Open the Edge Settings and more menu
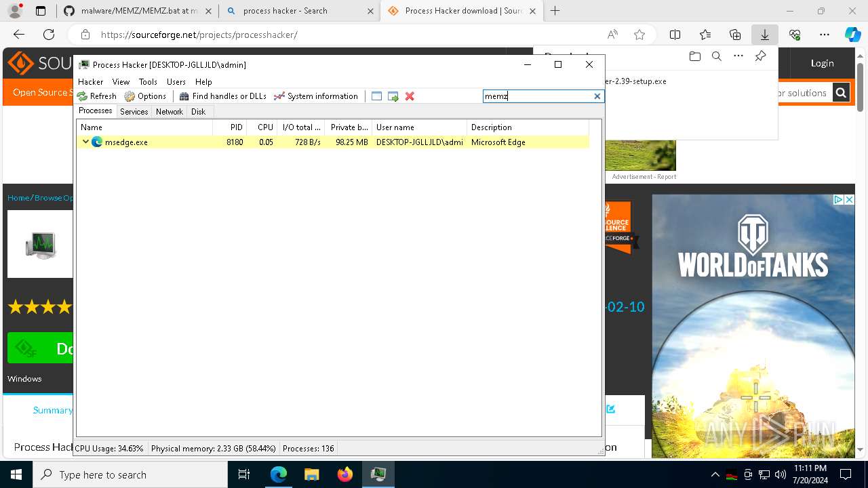 coord(825,35)
